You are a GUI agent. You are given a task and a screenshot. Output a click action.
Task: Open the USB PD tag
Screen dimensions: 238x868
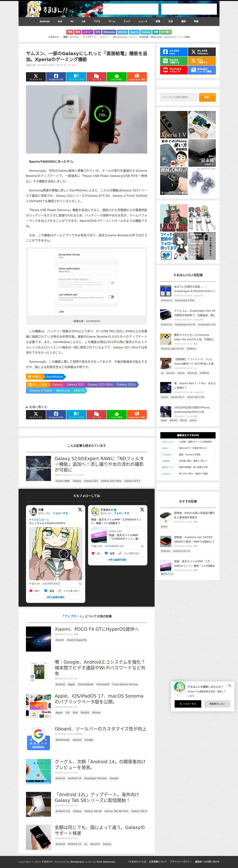80,391
